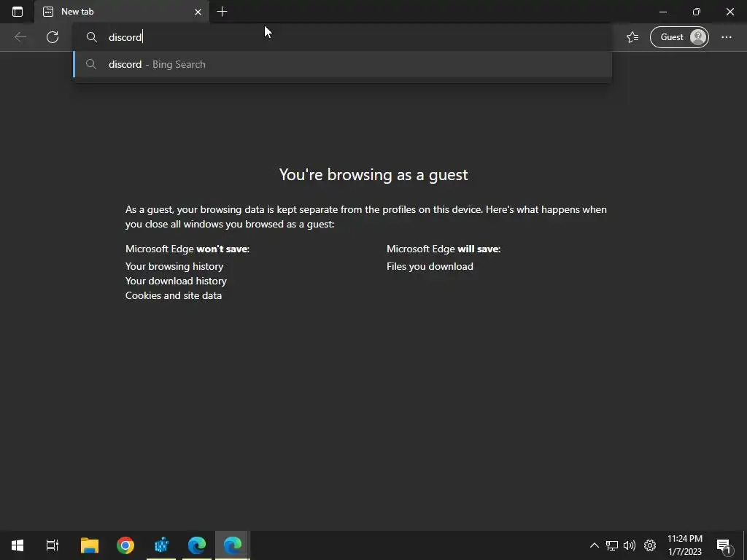Click the You're browsing as a guest heading
Screen dimensions: 747x560
(373, 175)
